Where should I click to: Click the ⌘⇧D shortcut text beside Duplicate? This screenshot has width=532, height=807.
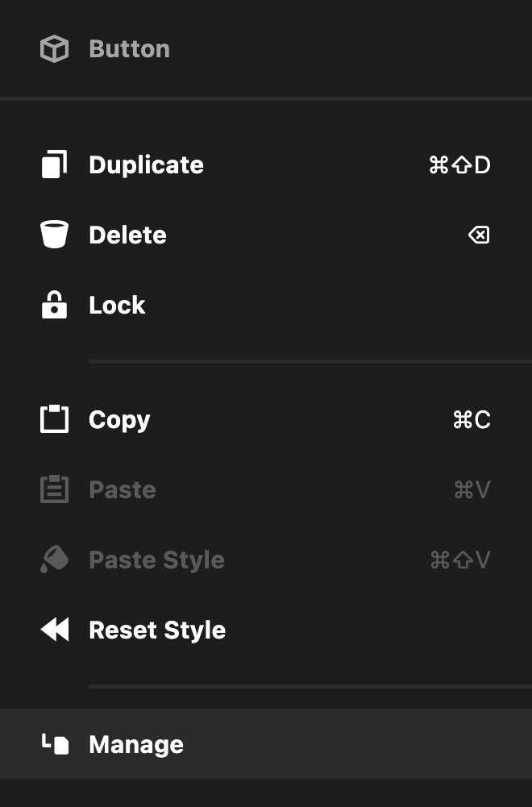tap(459, 164)
